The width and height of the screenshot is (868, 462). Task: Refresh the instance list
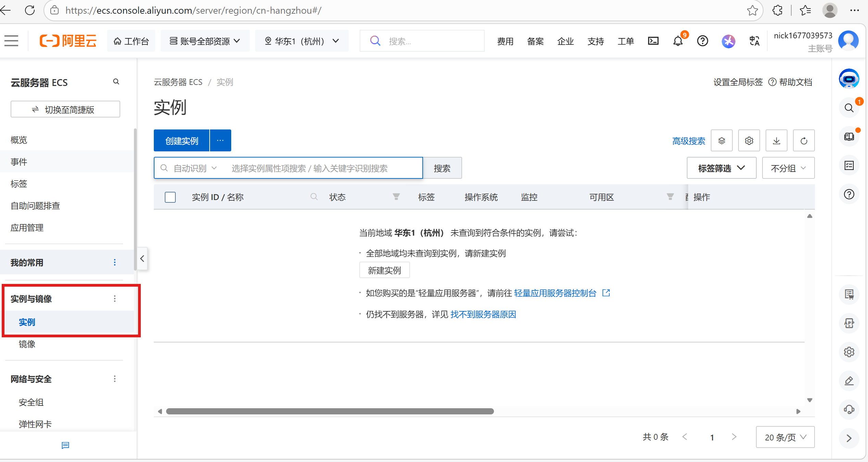coord(804,141)
